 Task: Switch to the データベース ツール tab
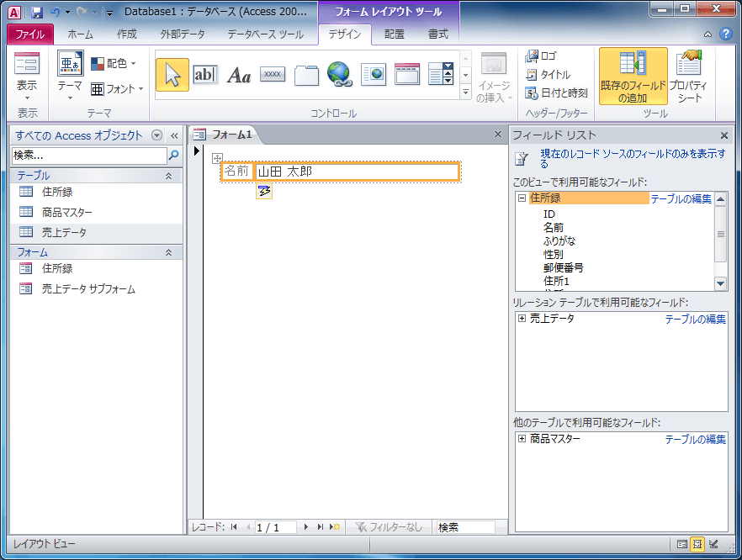click(266, 34)
